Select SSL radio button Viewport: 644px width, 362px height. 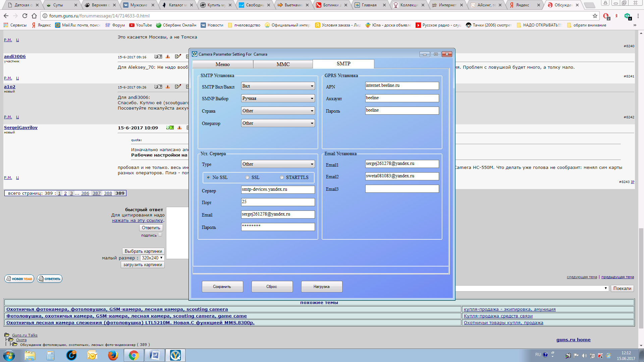coord(247,177)
